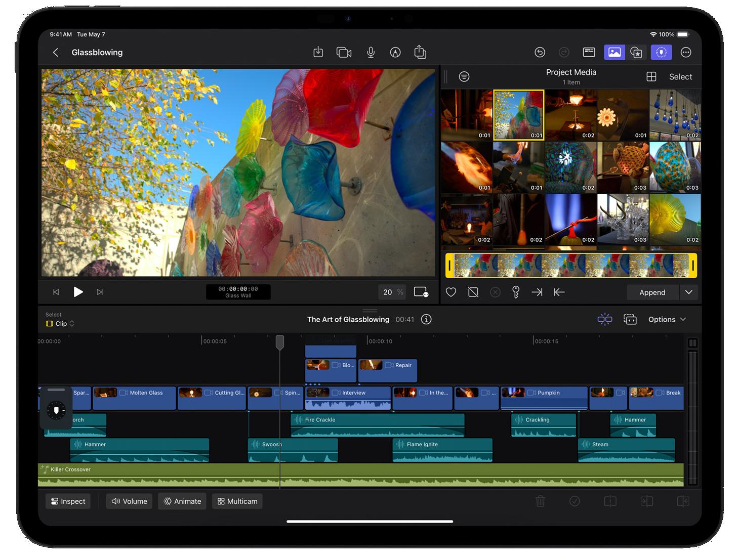Go back from Glassblowing project

(56, 52)
